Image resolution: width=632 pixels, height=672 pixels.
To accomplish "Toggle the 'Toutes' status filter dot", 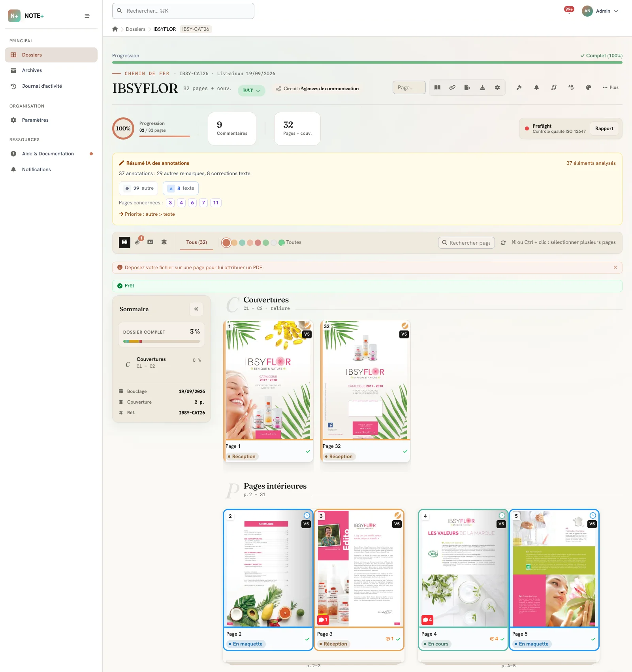I will click(282, 242).
